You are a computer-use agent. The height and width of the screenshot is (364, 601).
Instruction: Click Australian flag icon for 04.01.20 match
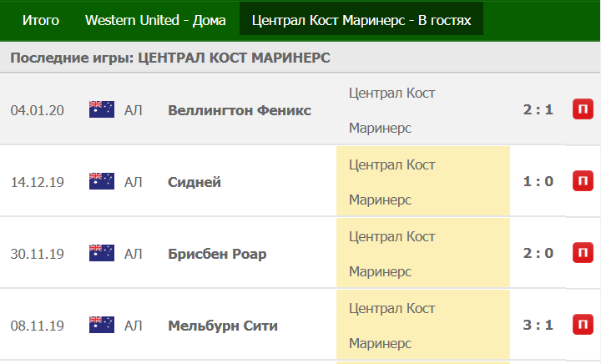(102, 109)
